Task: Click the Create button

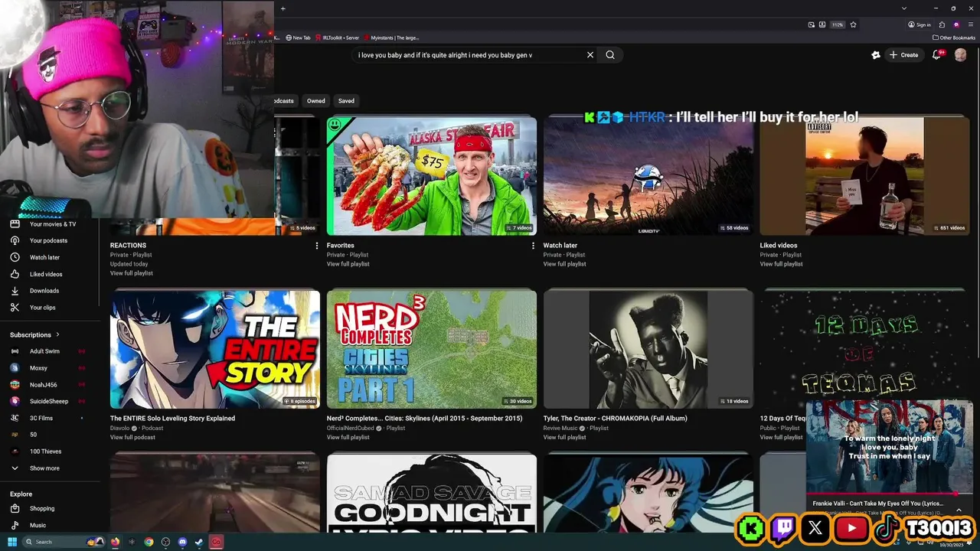Action: click(904, 55)
